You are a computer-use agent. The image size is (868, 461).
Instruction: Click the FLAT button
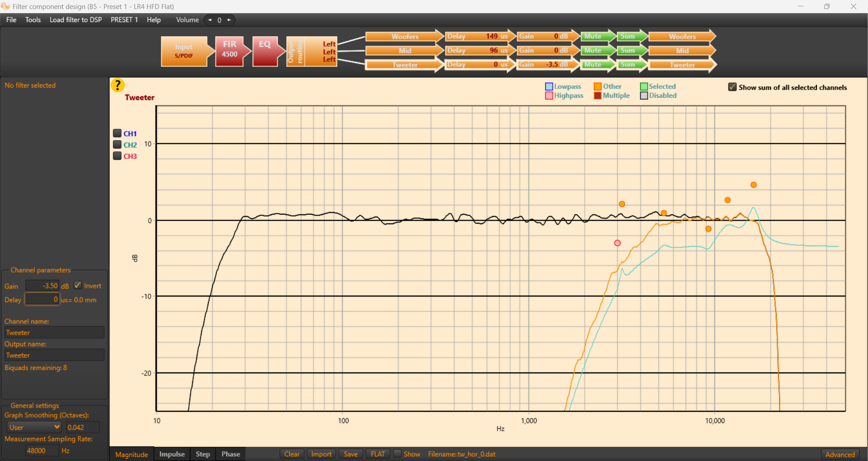click(378, 454)
